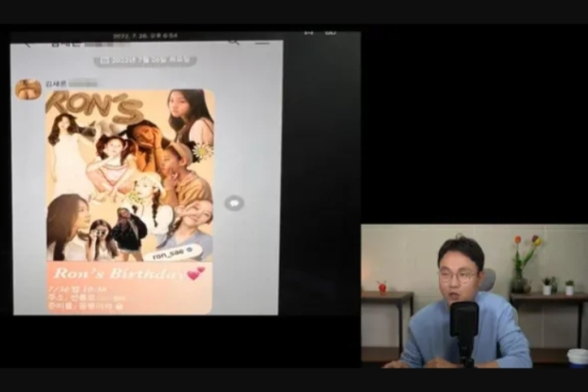Click the calendar icon in the date pill
This screenshot has height=392, width=588.
102,61
